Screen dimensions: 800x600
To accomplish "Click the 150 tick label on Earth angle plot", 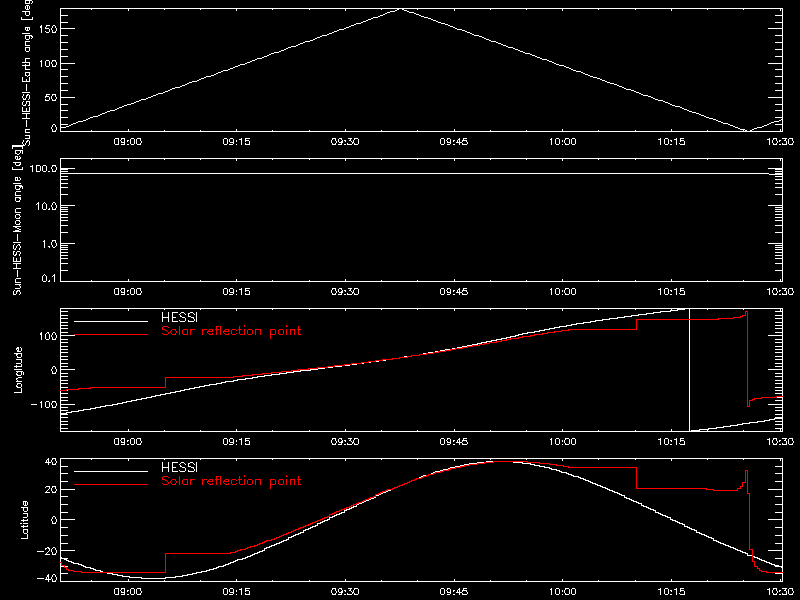I will [48, 29].
